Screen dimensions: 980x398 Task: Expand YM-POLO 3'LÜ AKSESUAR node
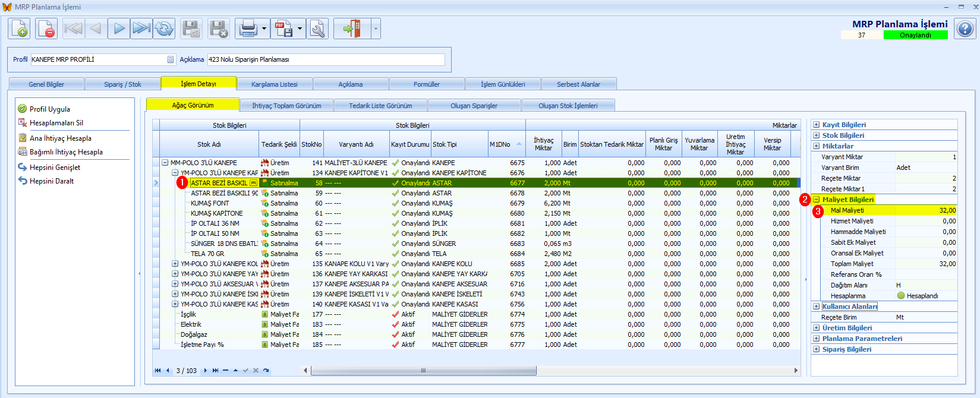[175, 284]
